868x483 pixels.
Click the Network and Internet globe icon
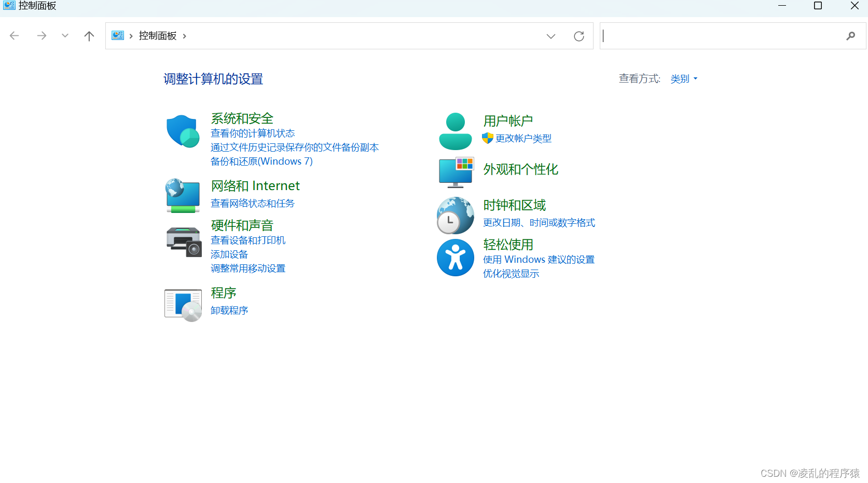[183, 196]
